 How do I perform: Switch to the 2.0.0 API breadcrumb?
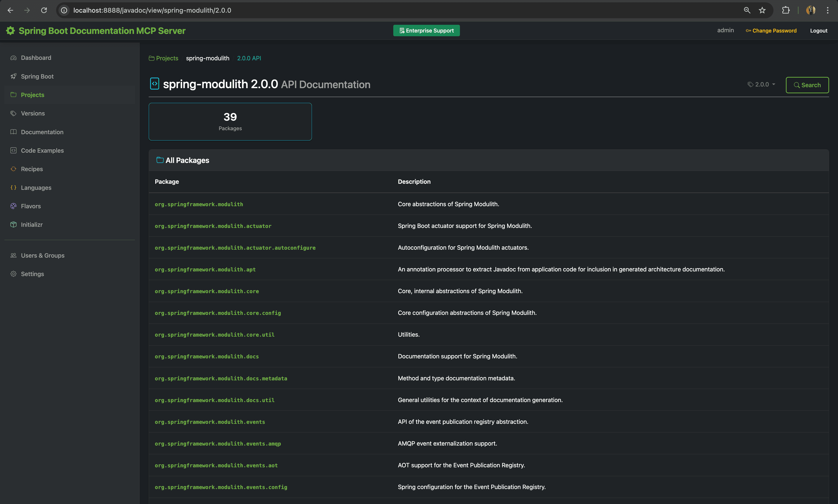(x=249, y=58)
